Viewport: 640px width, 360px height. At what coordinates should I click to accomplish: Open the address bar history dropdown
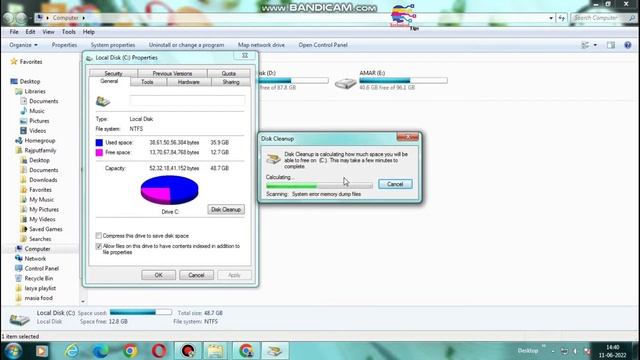(551, 18)
